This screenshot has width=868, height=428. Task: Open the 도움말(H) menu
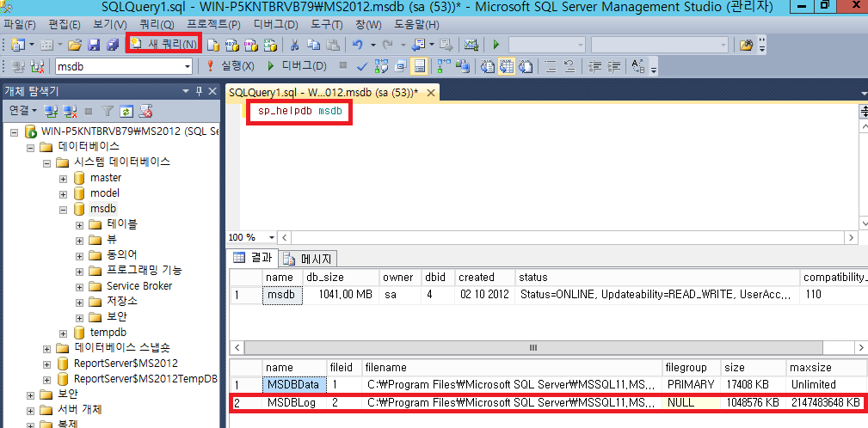tap(416, 25)
